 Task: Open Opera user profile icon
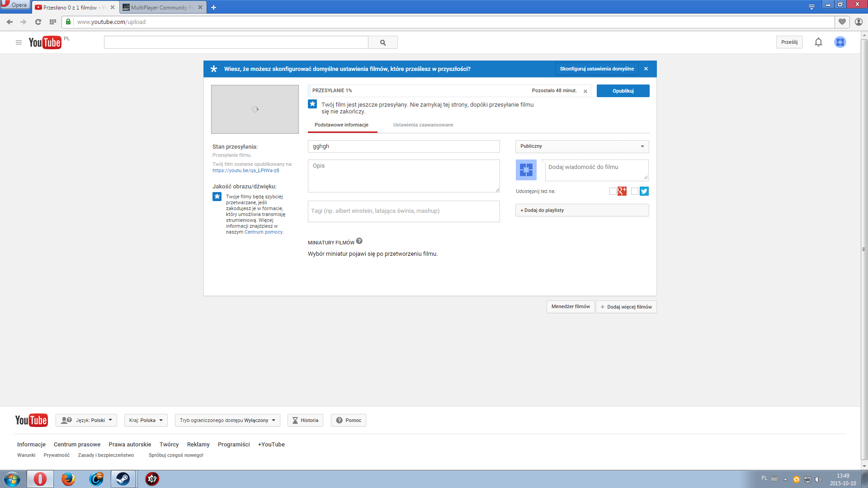click(x=859, y=22)
